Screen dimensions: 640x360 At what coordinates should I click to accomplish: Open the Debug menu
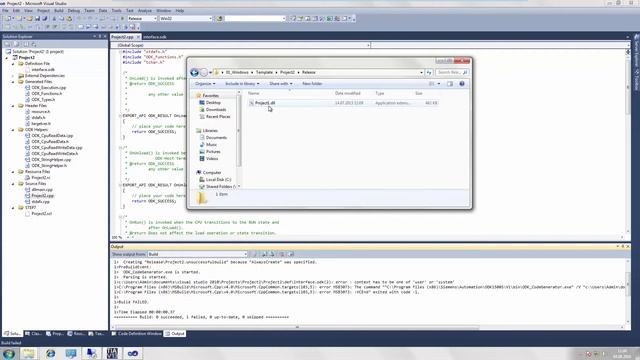(x=73, y=11)
